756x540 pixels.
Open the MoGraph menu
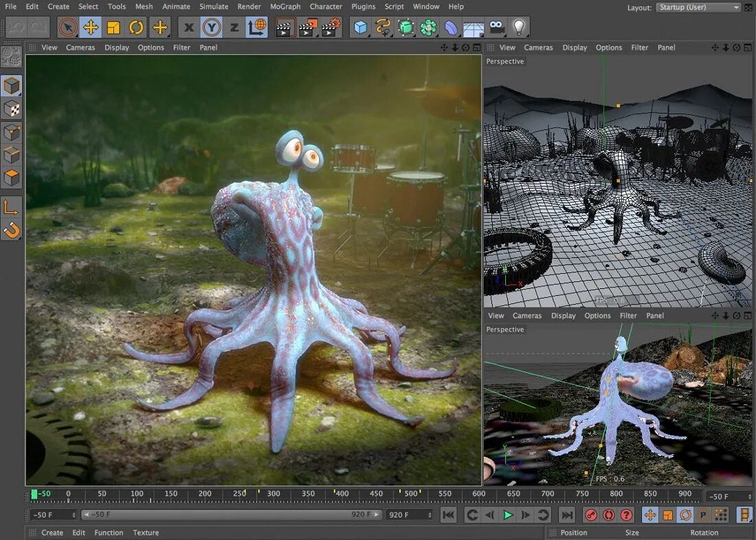pos(285,6)
